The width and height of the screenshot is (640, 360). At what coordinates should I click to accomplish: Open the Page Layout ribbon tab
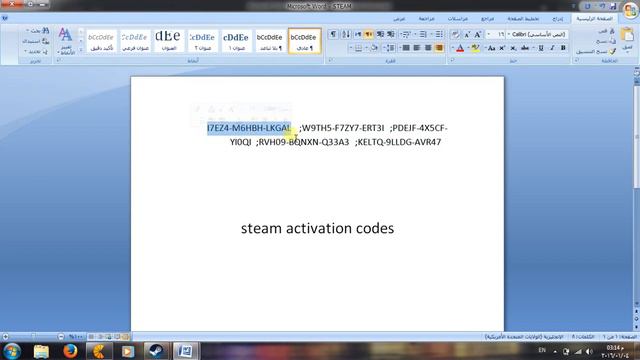pos(523,19)
